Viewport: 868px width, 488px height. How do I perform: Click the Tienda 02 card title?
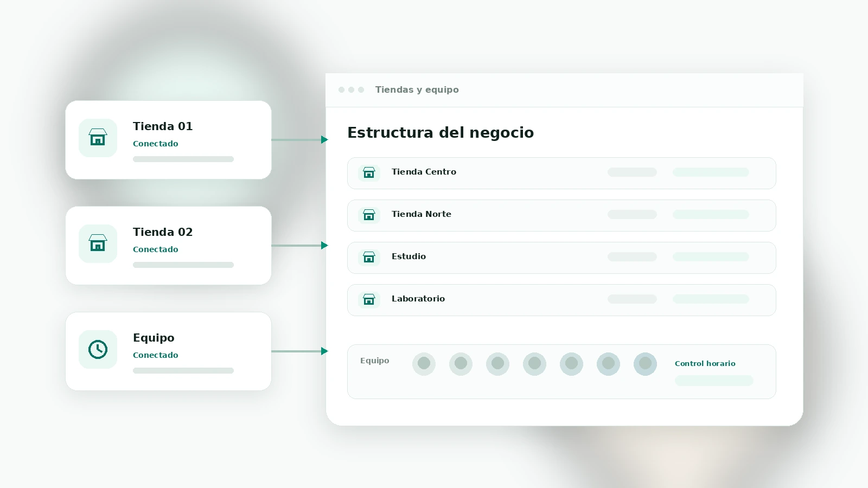pos(163,232)
